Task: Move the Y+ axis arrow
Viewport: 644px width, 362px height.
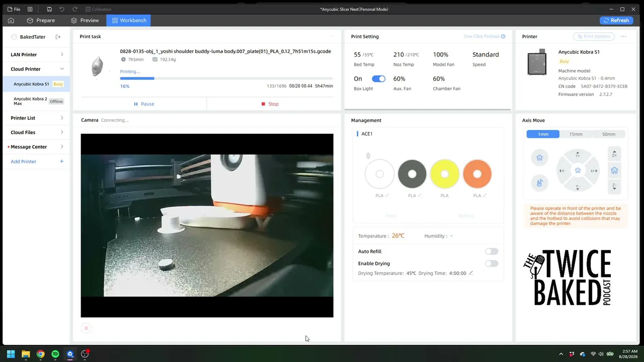Action: point(578,154)
